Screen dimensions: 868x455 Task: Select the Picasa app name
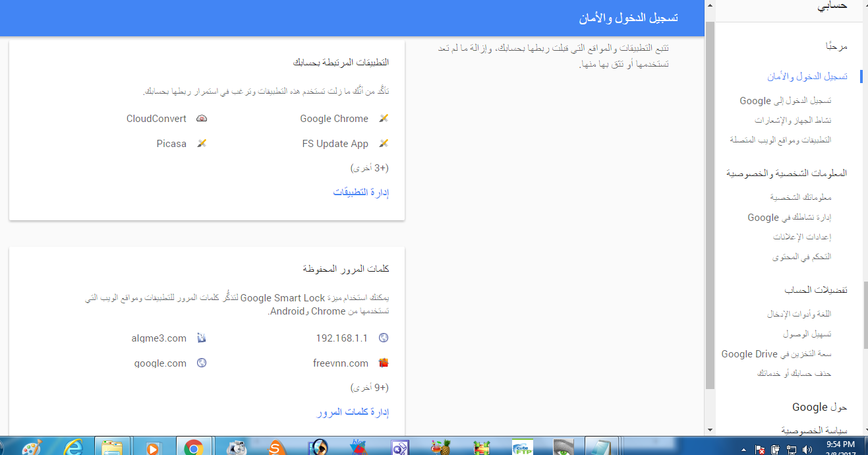coord(171,144)
